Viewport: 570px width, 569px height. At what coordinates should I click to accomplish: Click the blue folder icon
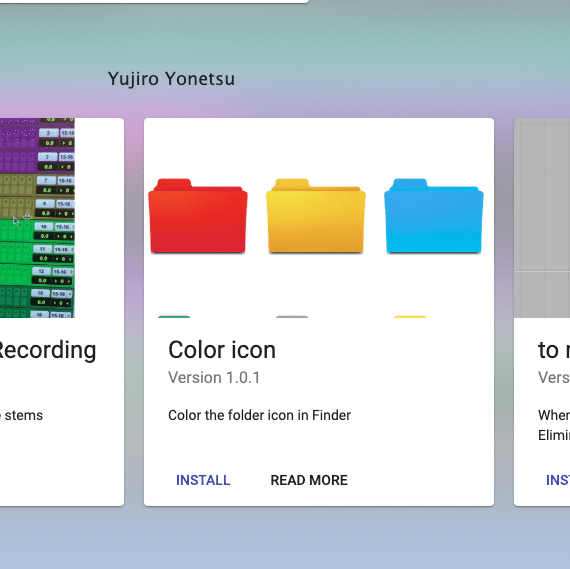(434, 216)
